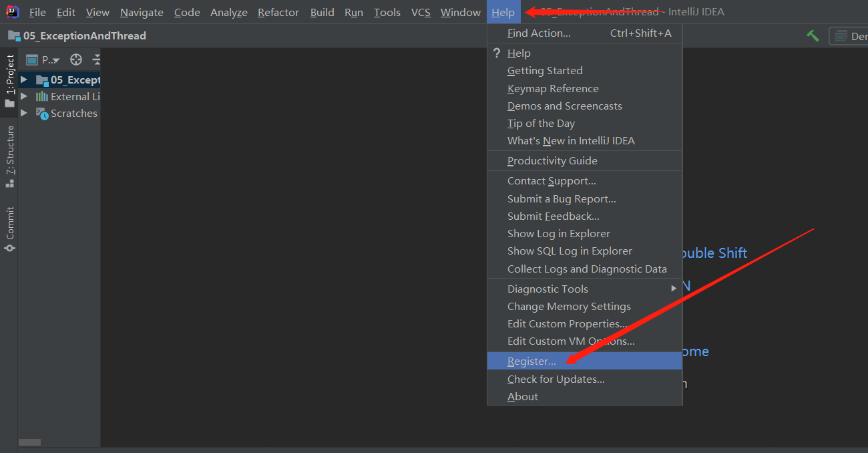868x453 pixels.
Task: Expand Diagnostic Tools submenu
Action: 584,289
